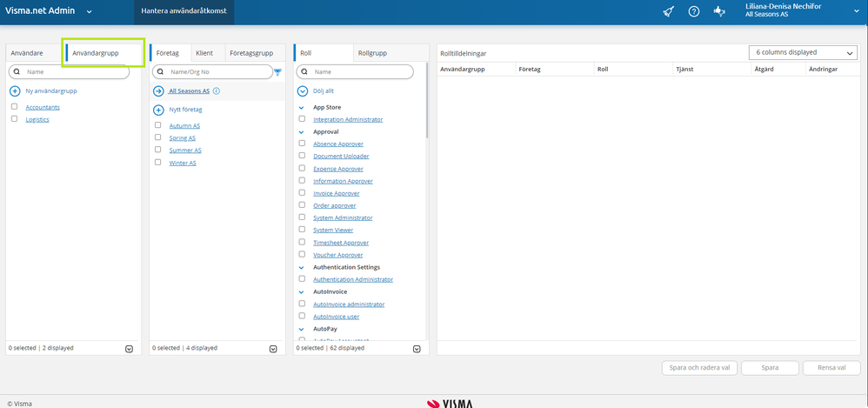Select the Roll tab
Viewport: 868px width, 408px height.
[x=324, y=53]
